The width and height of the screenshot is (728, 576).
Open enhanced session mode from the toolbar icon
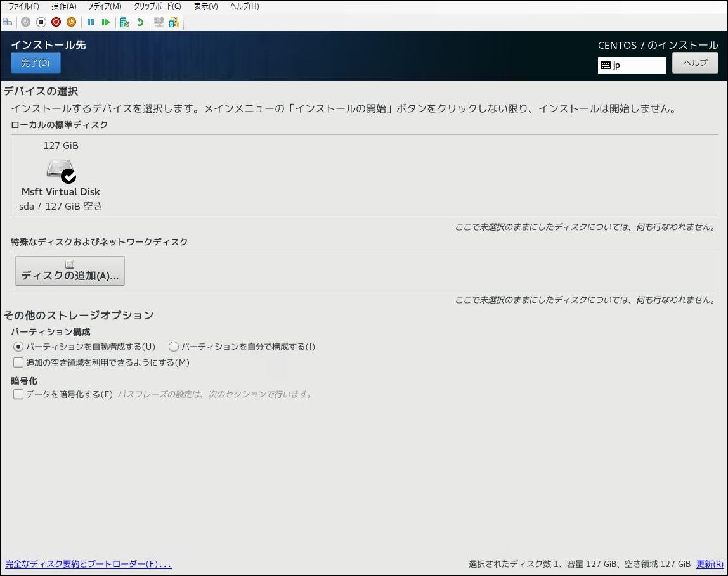click(159, 22)
